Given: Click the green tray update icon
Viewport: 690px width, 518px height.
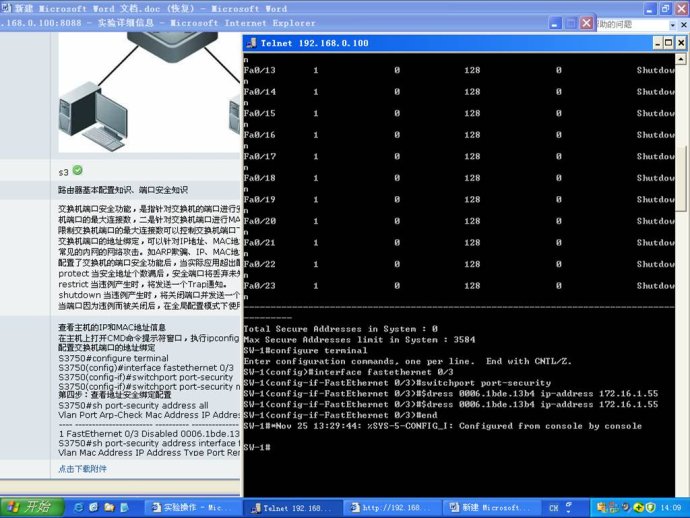Looking at the screenshot, I should tap(638, 508).
